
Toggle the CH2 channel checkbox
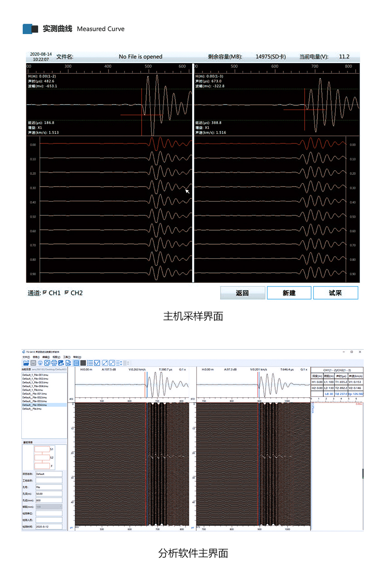67,293
